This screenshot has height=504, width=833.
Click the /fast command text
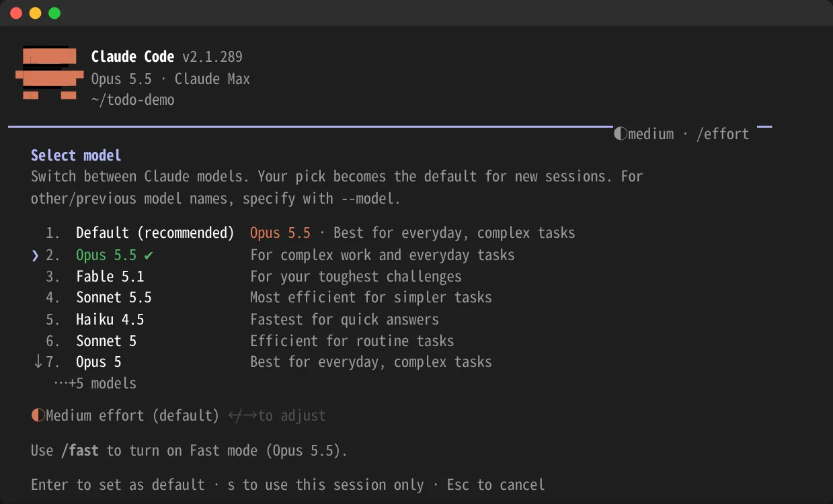point(80,450)
